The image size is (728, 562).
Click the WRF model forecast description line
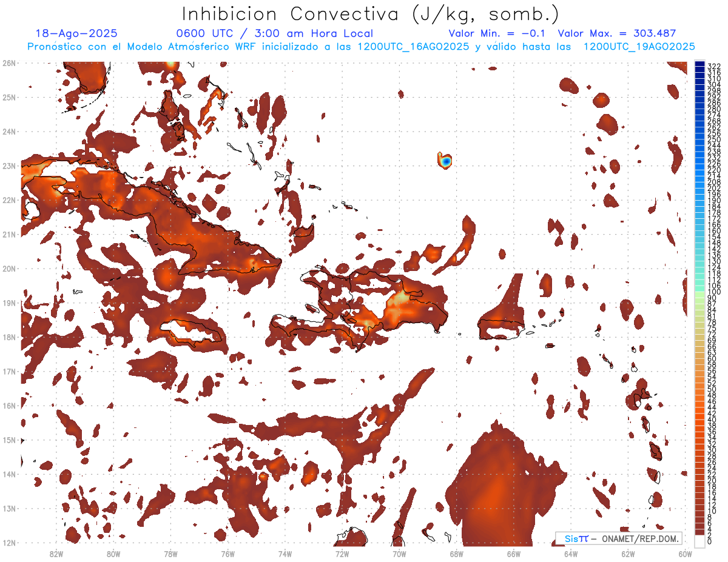pos(361,47)
